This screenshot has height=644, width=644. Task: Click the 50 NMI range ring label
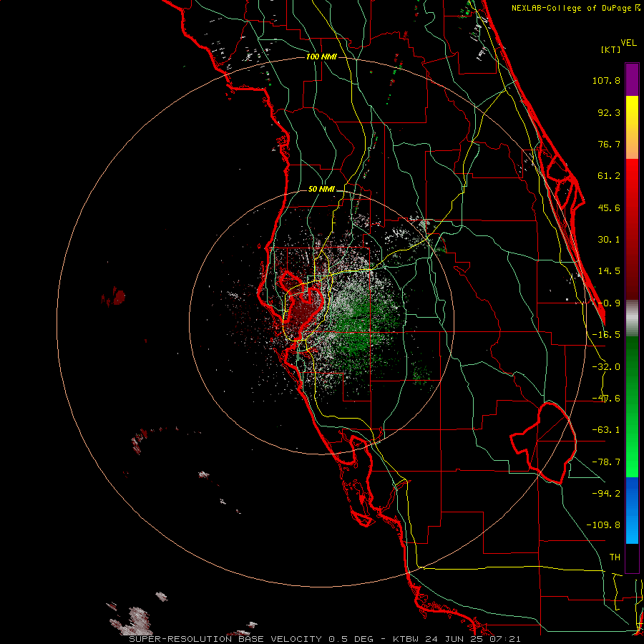pyautogui.click(x=321, y=189)
